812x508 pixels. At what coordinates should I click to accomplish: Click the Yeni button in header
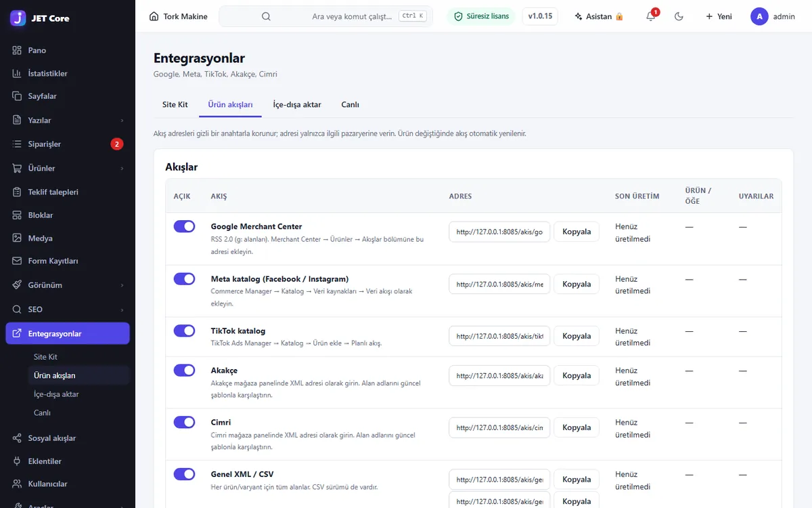tap(719, 16)
